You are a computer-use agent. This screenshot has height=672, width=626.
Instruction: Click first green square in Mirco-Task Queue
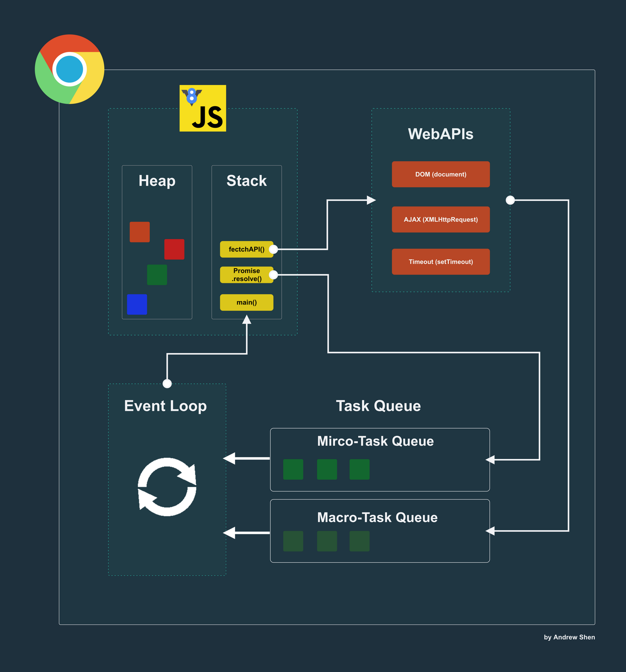[293, 469]
